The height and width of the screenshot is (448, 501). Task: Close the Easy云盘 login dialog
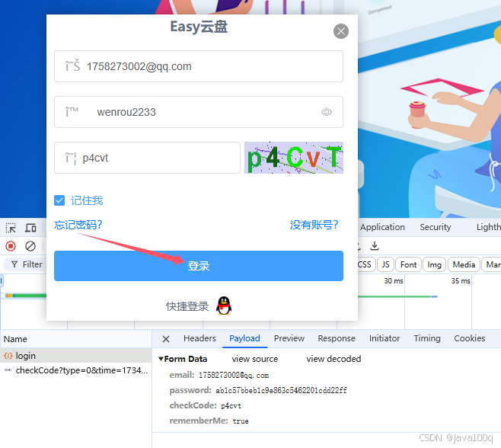[341, 31]
